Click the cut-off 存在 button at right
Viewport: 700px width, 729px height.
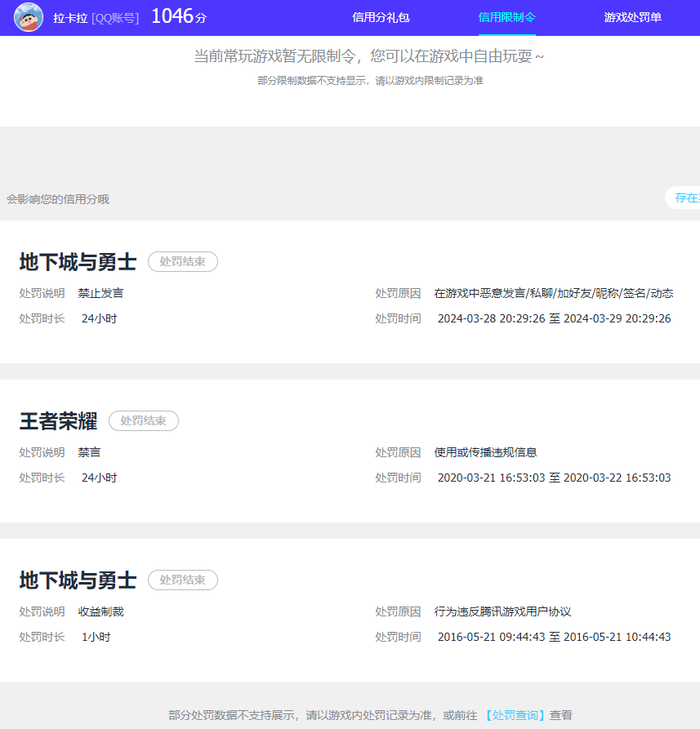683,198
